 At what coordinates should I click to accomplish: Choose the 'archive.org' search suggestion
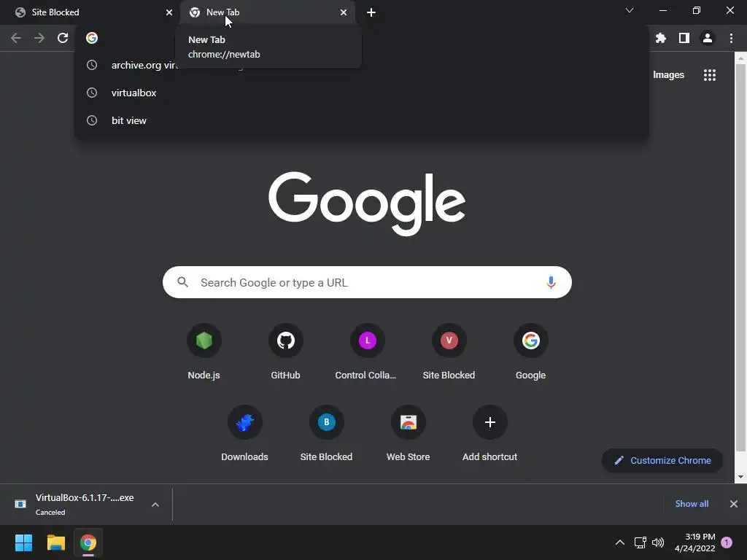click(362, 65)
